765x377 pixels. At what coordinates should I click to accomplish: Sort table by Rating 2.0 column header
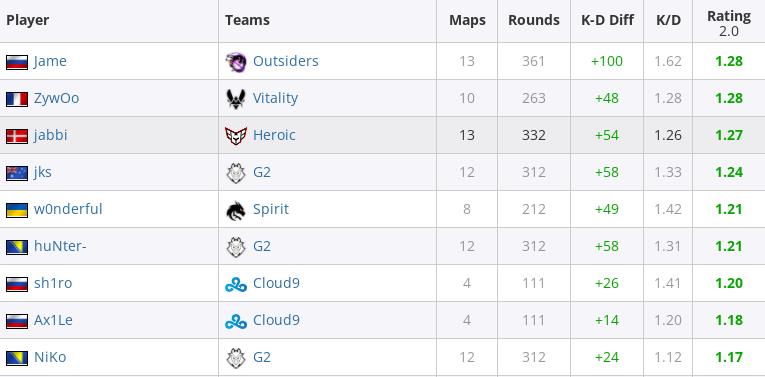(x=728, y=23)
